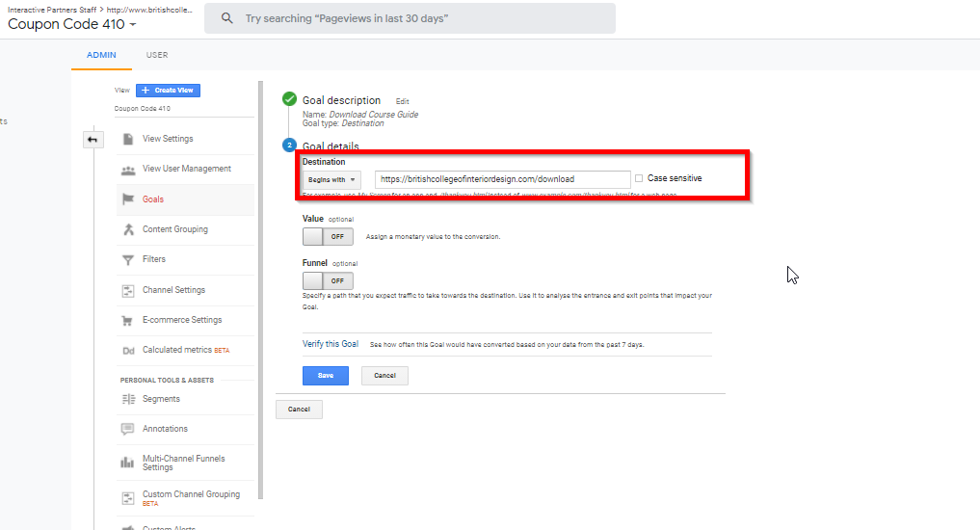Click the Segments icon
This screenshot has width=980, height=530.
pos(128,399)
